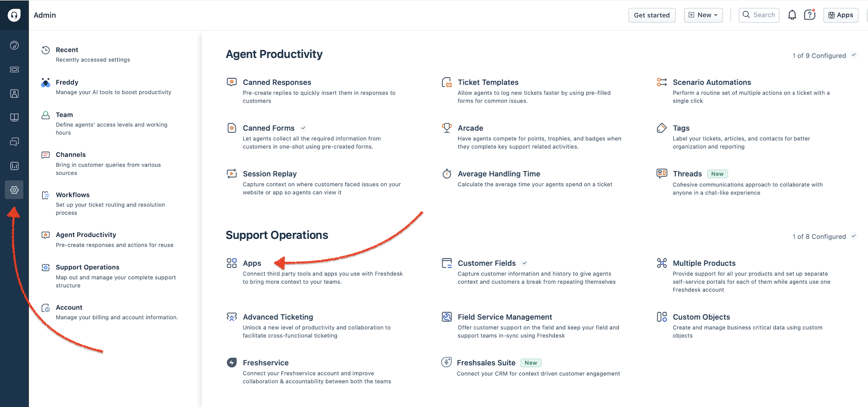Viewport: 868px width, 407px height.
Task: Open the Tickets icon in left sidebar
Action: [x=14, y=70]
